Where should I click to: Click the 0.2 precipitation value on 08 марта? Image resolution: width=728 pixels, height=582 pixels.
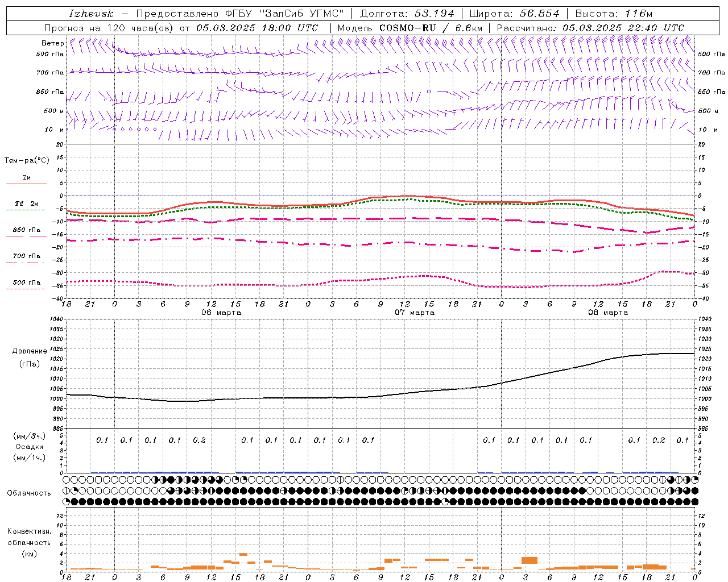point(659,440)
